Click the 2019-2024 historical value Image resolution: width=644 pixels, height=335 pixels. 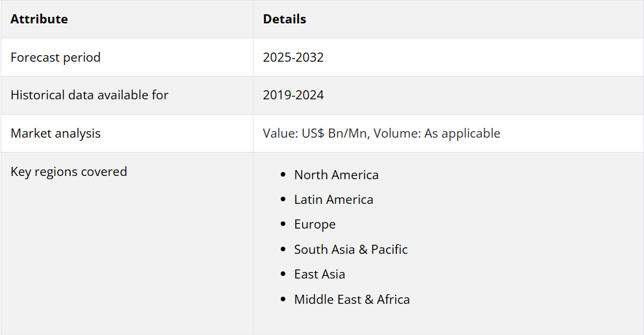tap(293, 95)
